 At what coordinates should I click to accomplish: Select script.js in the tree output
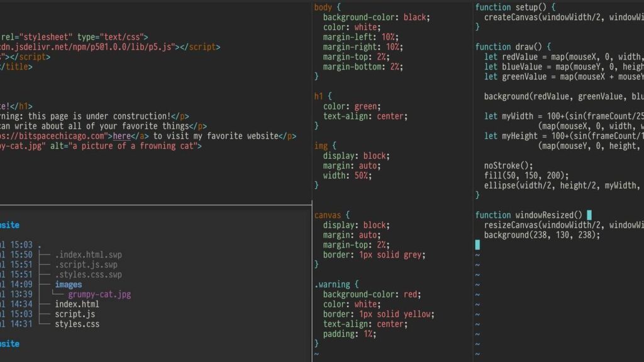tap(75, 314)
